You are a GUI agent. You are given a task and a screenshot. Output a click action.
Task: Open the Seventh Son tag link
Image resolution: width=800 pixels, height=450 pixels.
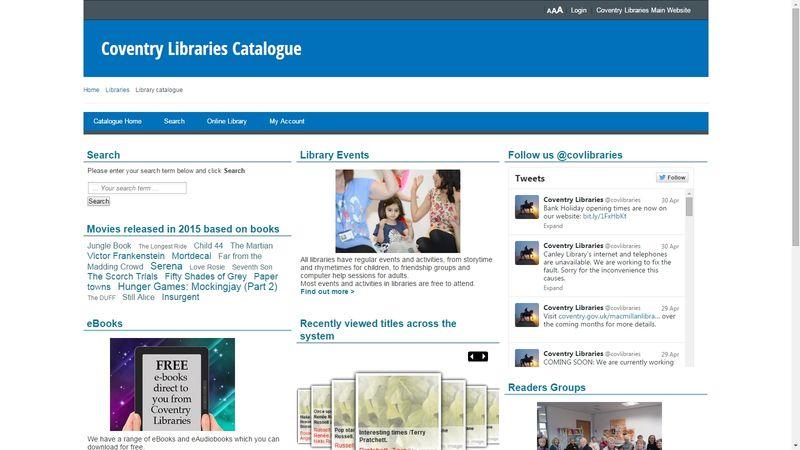point(252,267)
